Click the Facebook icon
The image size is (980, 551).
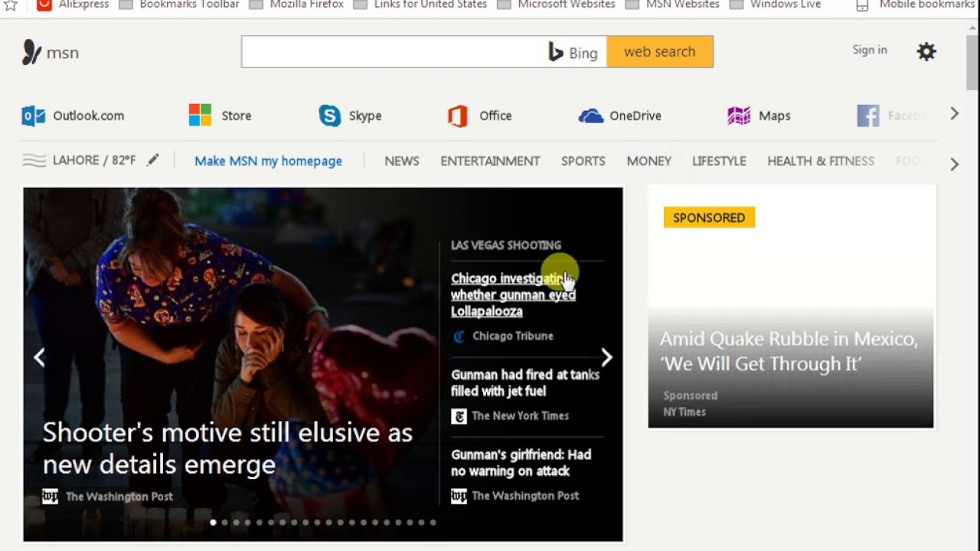pos(868,116)
